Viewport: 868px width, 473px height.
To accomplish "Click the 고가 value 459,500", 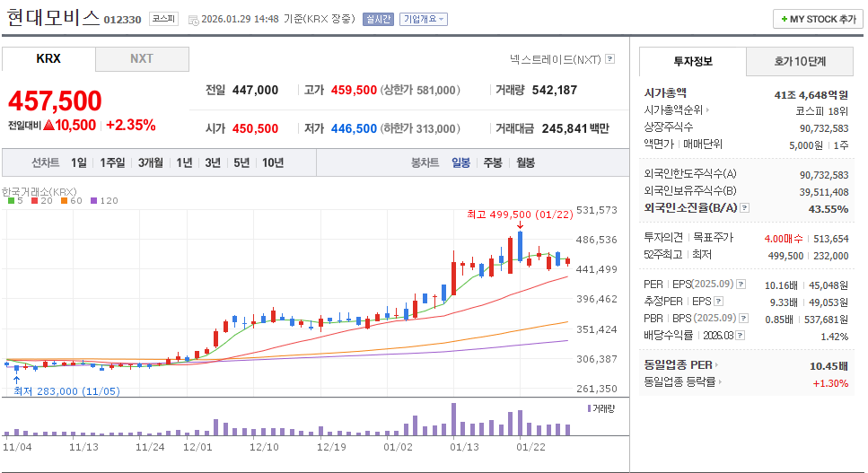I will (354, 90).
